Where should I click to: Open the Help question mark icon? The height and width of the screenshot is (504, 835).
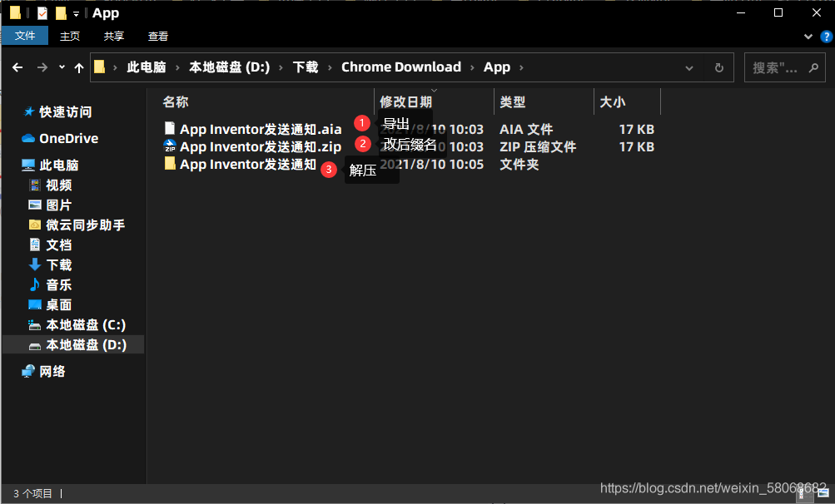[826, 37]
